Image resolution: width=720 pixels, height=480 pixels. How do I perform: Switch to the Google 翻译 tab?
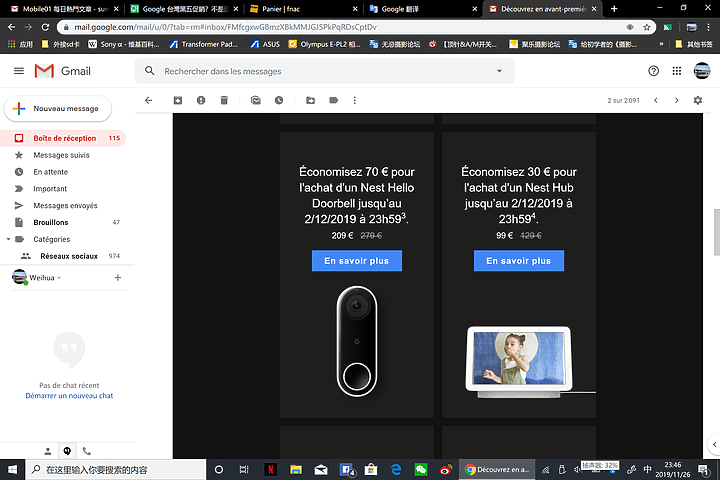click(422, 9)
